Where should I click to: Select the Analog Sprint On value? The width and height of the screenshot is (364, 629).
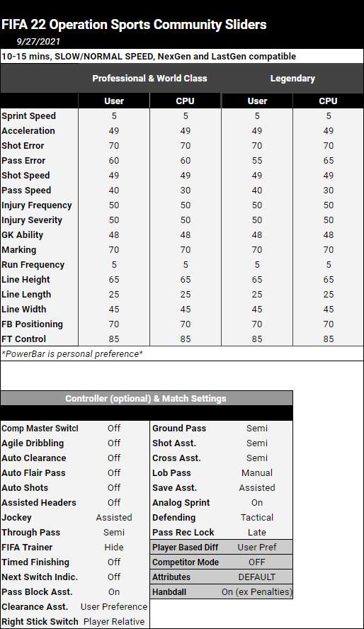(x=257, y=502)
